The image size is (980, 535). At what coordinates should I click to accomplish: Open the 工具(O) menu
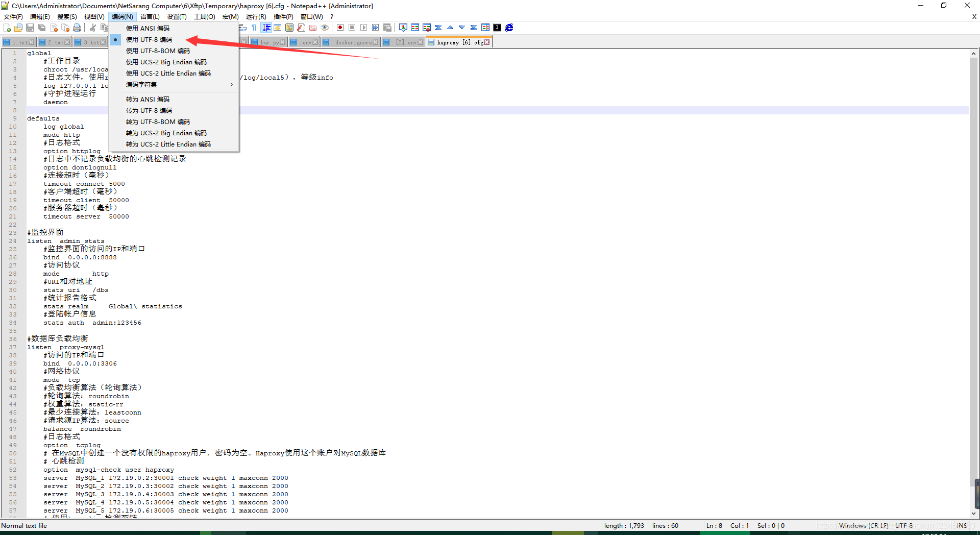click(204, 17)
